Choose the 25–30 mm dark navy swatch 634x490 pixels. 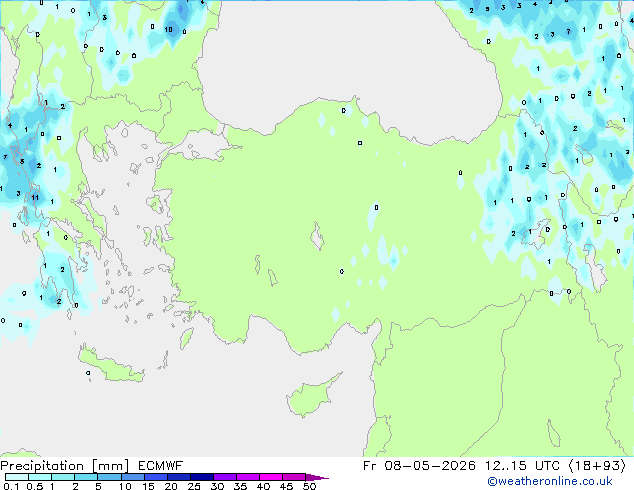pos(201,477)
